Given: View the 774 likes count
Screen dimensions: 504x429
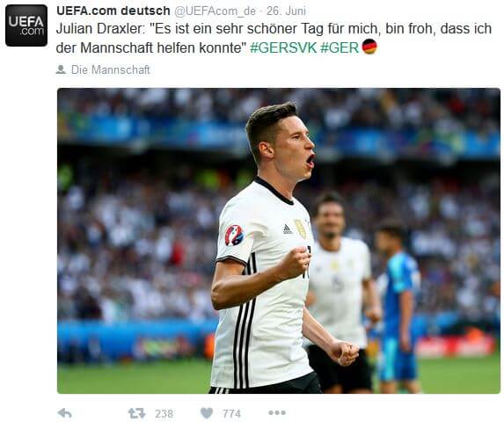Looking at the screenshot, I should 231,413.
